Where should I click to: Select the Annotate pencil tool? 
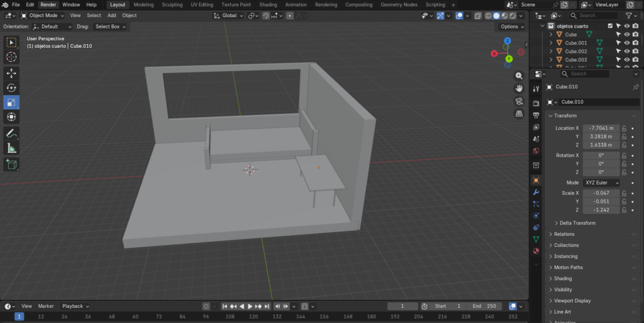click(x=11, y=133)
